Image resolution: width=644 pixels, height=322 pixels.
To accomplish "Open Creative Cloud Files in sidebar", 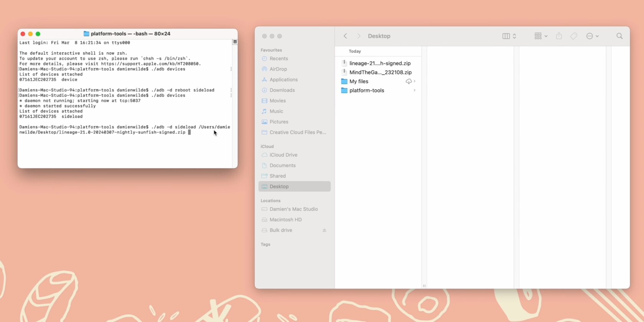I will [294, 132].
